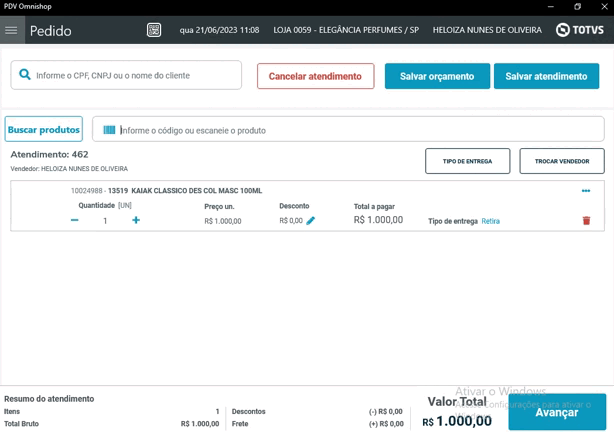The height and width of the screenshot is (438, 614).
Task: Click TIPO DE ENTREGA button
Action: pyautogui.click(x=468, y=161)
